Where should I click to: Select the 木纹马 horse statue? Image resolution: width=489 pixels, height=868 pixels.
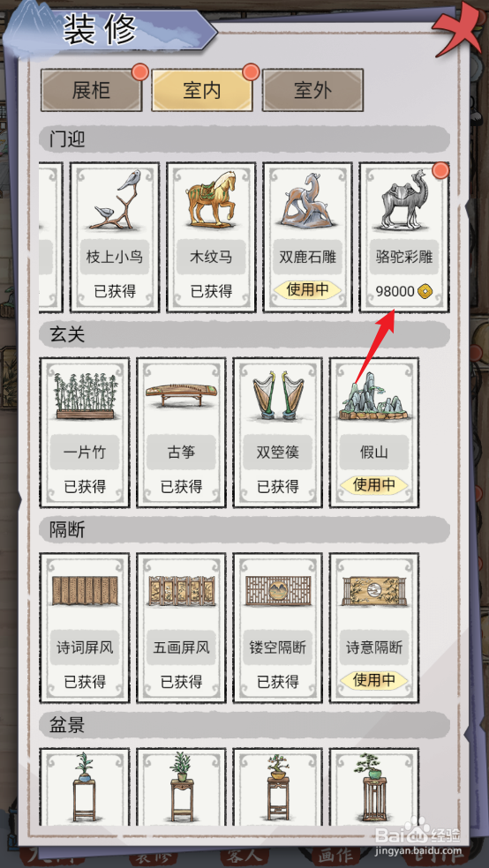[211, 237]
